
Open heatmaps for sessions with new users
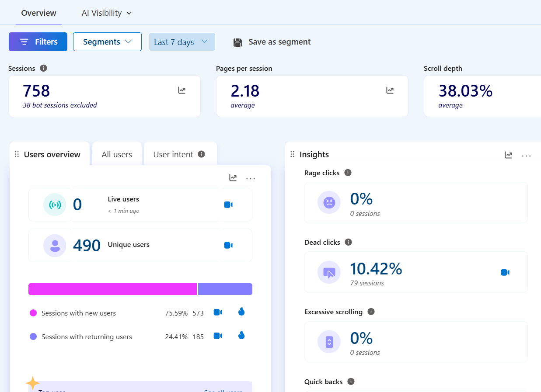[x=241, y=312]
